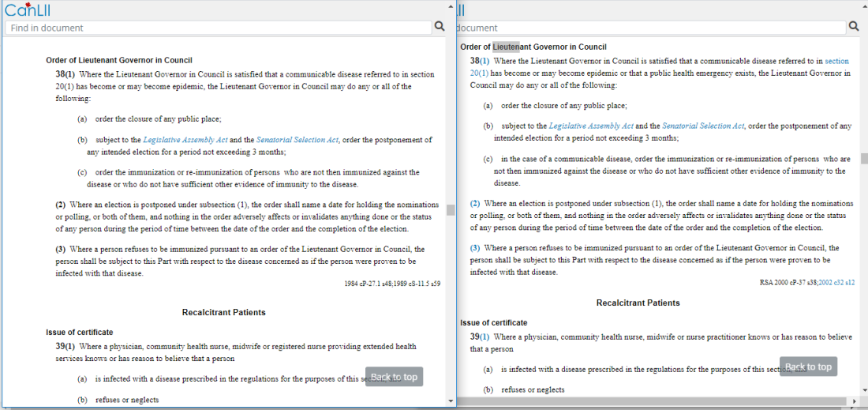Click 'Issue of certificate' heading in left pane

click(x=80, y=333)
